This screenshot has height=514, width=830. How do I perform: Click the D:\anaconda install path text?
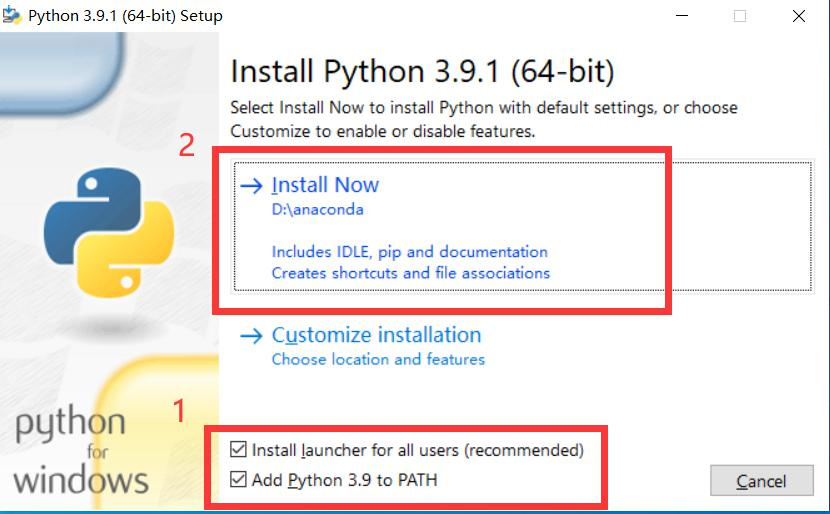point(318,210)
